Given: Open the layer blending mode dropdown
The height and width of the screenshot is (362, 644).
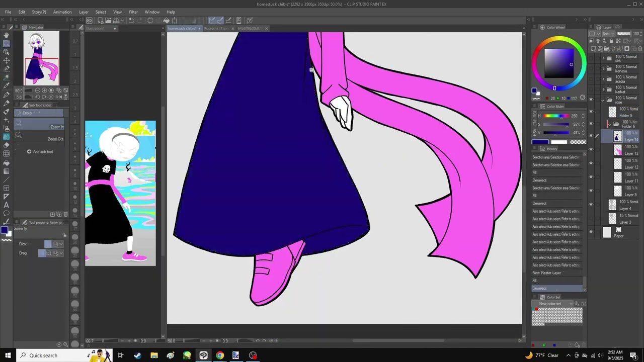Looking at the screenshot, I should (608, 34).
